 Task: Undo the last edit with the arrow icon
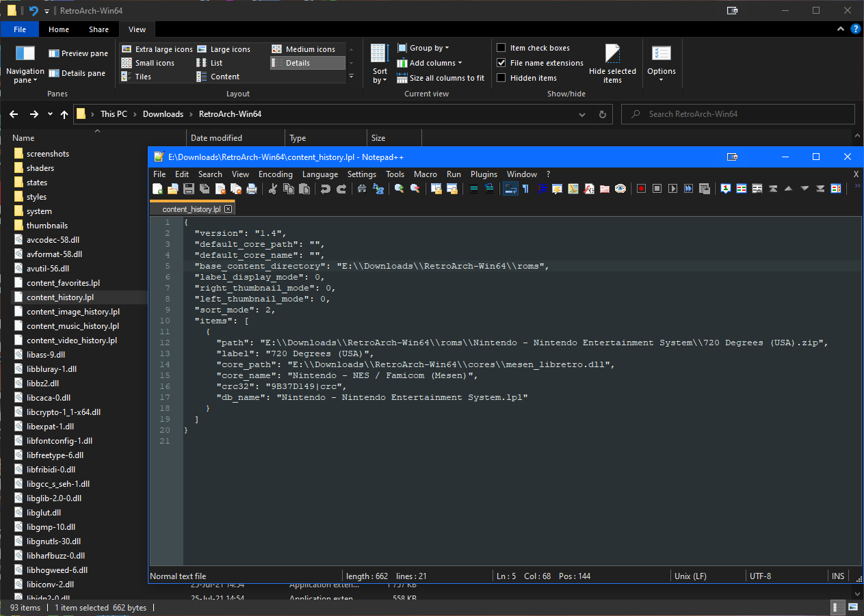pyautogui.click(x=326, y=189)
